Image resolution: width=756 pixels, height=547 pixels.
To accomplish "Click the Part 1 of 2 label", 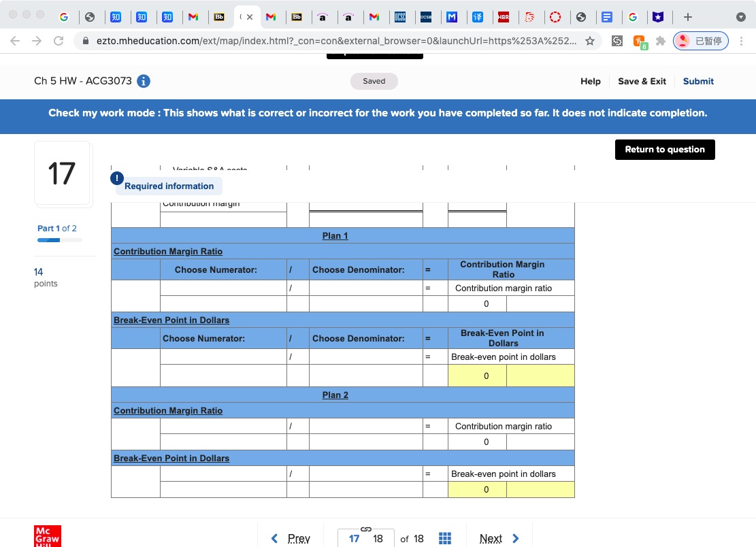I will coord(57,229).
